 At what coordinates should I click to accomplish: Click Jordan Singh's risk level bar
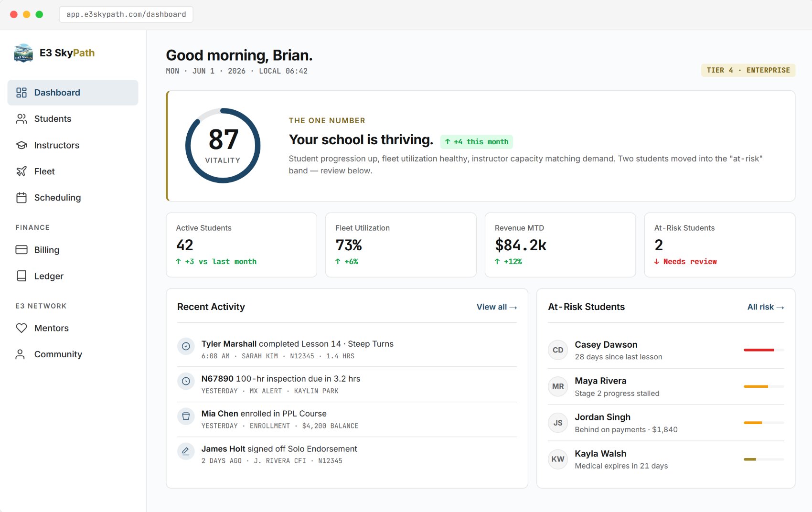point(764,423)
